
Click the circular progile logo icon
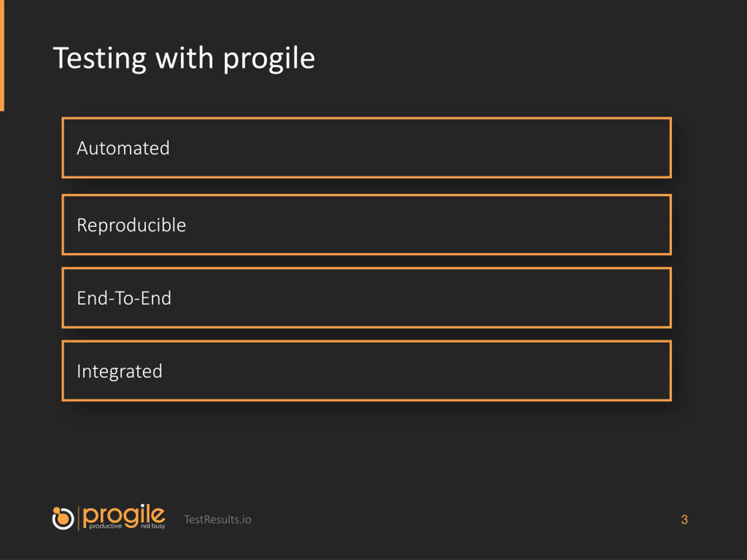click(x=63, y=518)
